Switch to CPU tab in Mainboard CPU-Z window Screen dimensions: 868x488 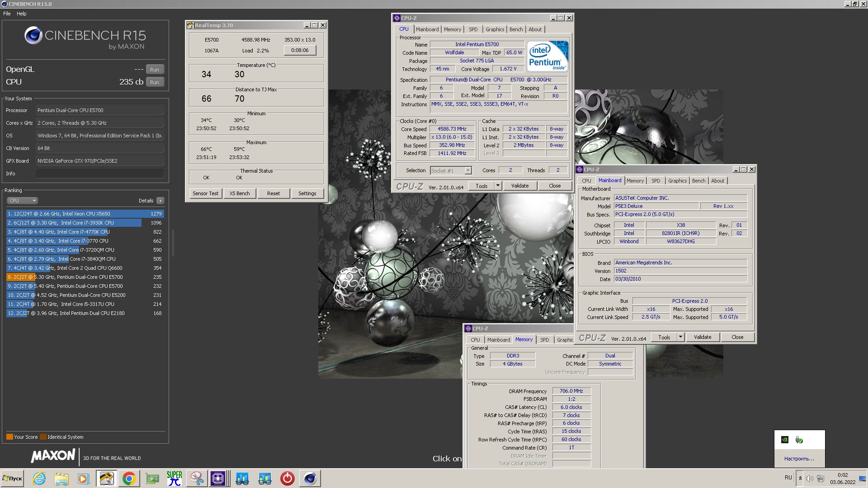(586, 181)
